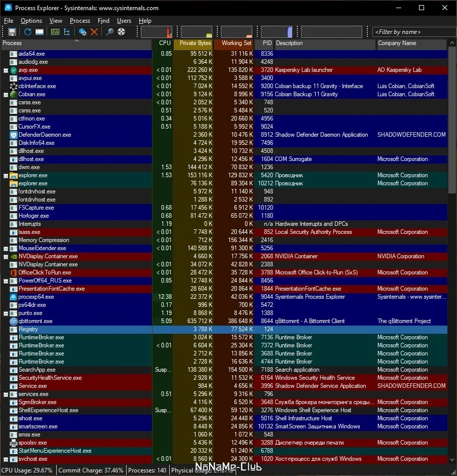The height and width of the screenshot is (476, 457).
Task: Collapse the Cobian.exe tree node
Action: coord(6,95)
